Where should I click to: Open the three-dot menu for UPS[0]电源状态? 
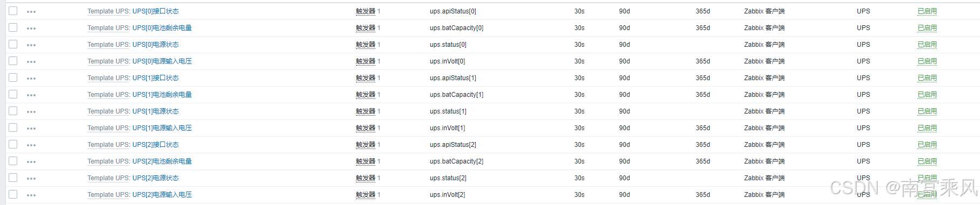coord(31,45)
